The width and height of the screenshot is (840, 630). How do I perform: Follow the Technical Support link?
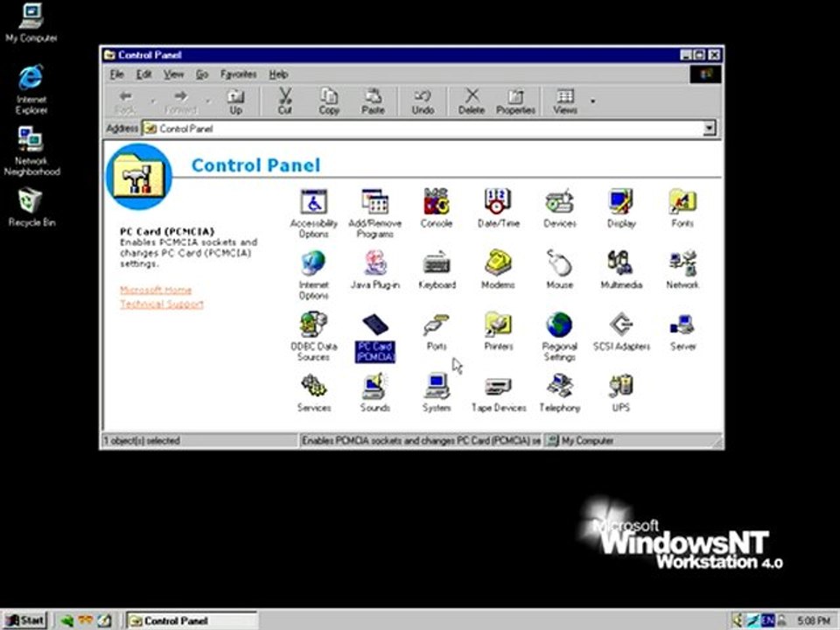click(162, 304)
